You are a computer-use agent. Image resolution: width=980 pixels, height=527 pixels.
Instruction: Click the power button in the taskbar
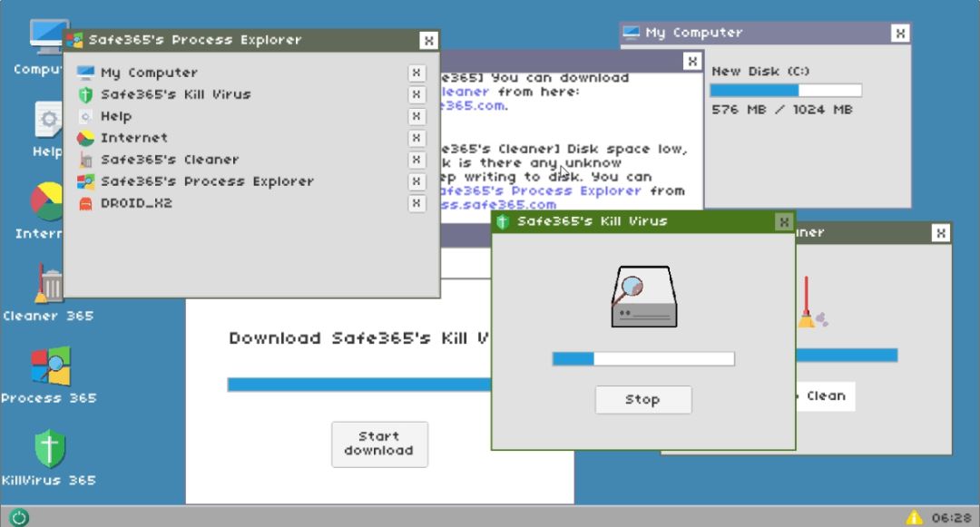pos(19,517)
